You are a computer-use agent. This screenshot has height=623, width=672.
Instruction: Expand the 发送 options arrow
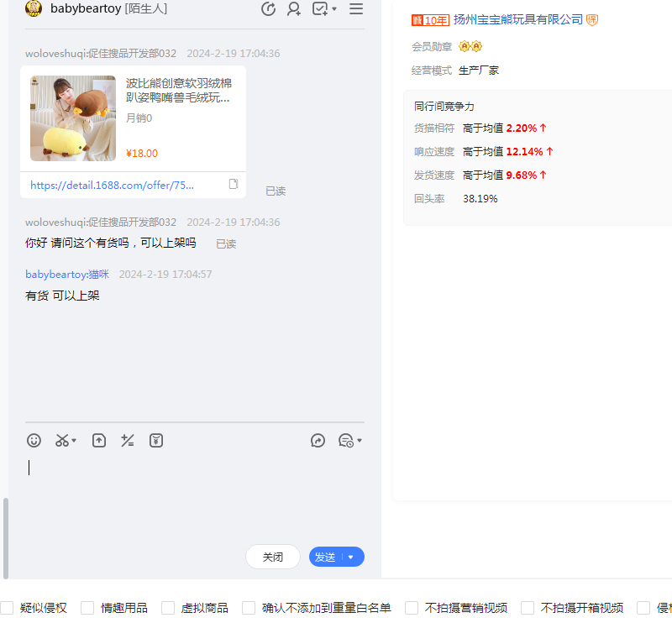click(351, 557)
